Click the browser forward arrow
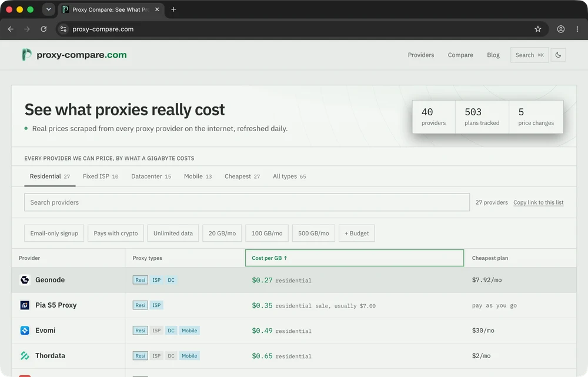This screenshot has height=377, width=588. (x=27, y=29)
